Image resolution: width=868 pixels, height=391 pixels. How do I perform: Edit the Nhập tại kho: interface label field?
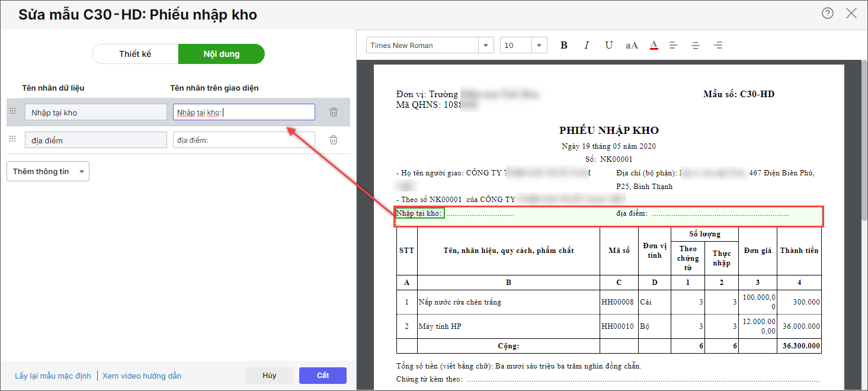click(244, 113)
